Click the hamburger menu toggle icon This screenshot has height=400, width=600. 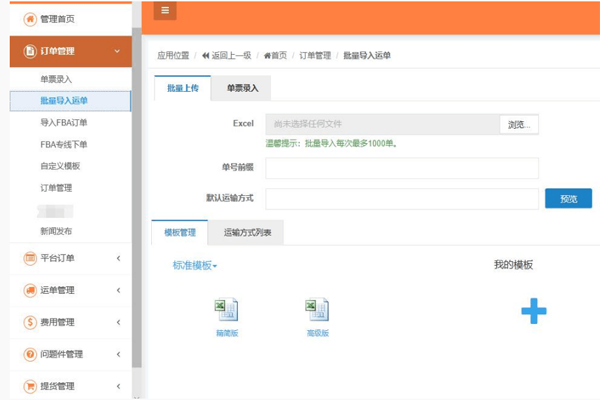165,11
